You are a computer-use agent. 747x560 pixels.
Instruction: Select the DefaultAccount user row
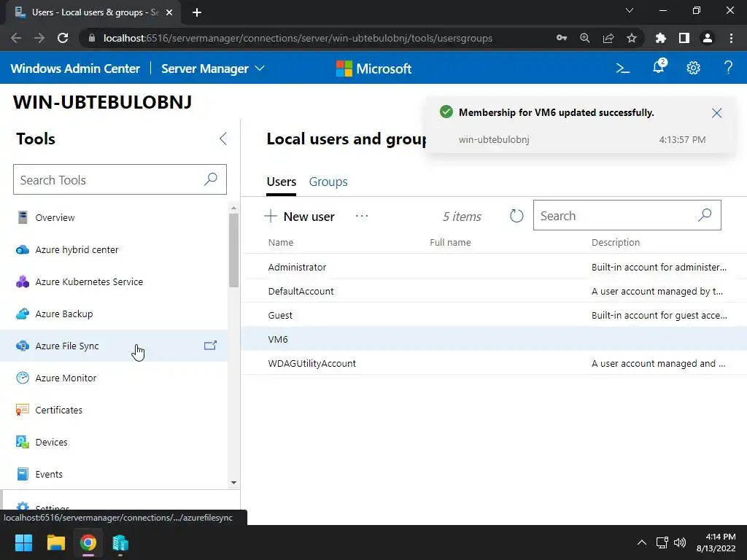pos(494,291)
